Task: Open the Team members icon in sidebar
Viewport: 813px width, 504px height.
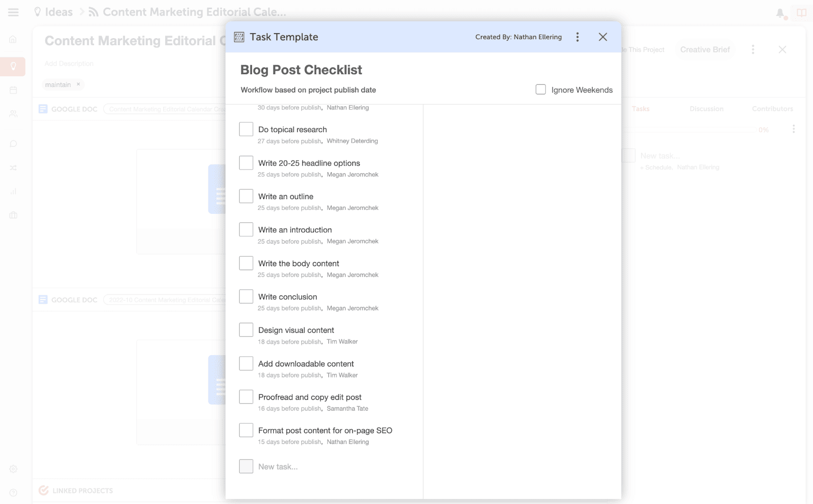Action: tap(13, 114)
